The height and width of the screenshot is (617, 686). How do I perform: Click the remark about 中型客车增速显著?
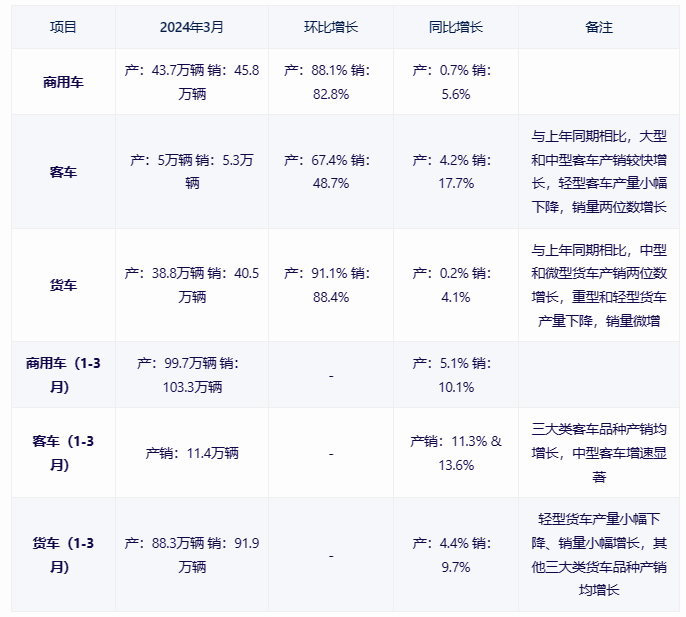(599, 453)
